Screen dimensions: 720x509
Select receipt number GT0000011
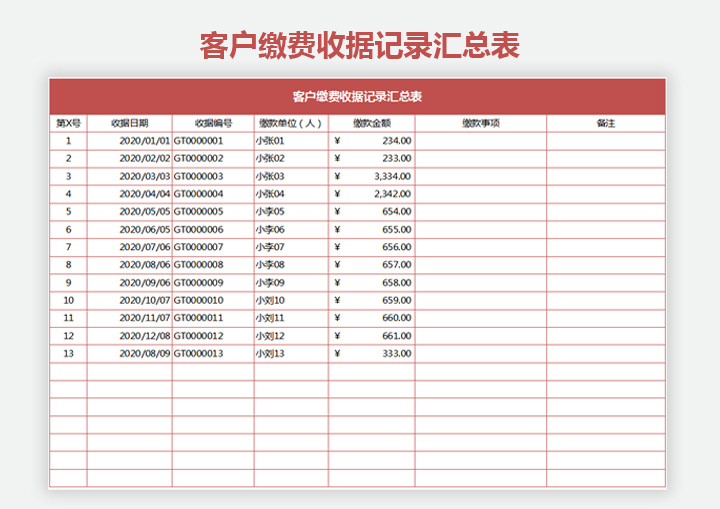(x=198, y=318)
